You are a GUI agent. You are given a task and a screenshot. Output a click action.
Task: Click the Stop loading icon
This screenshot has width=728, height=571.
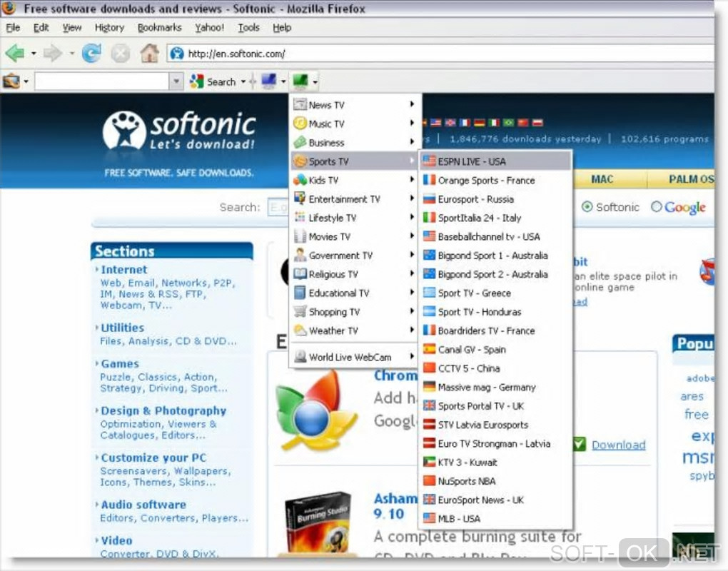coord(120,54)
